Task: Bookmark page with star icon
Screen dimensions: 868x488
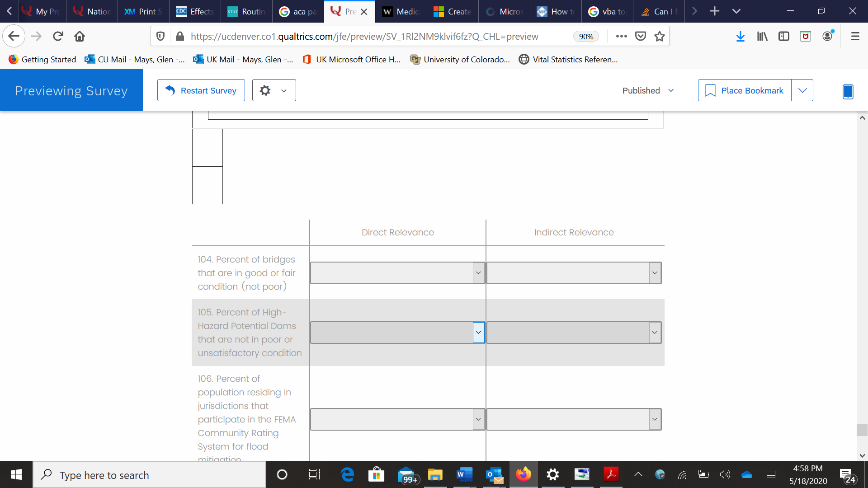Action: click(x=660, y=37)
